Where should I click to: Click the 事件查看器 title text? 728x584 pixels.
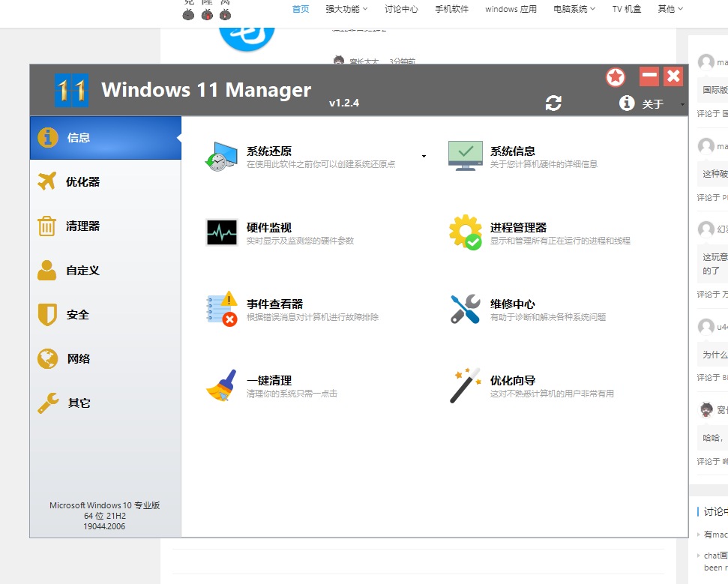tap(274, 304)
